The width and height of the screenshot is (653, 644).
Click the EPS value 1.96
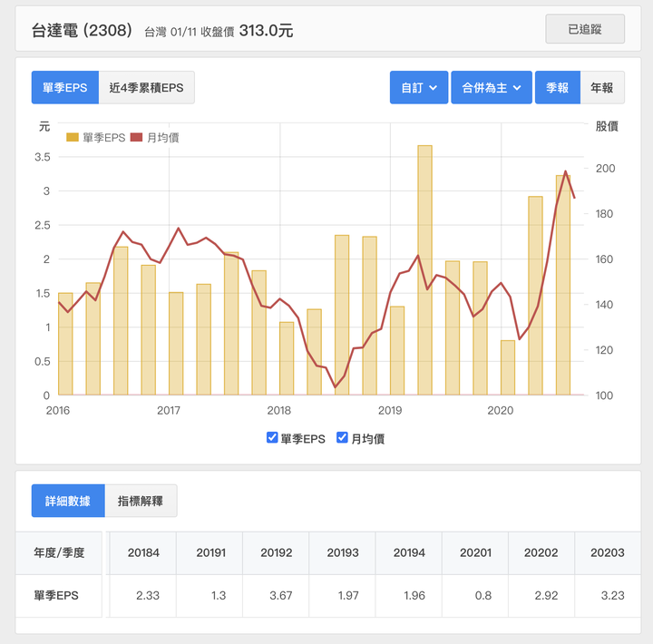pyautogui.click(x=414, y=595)
